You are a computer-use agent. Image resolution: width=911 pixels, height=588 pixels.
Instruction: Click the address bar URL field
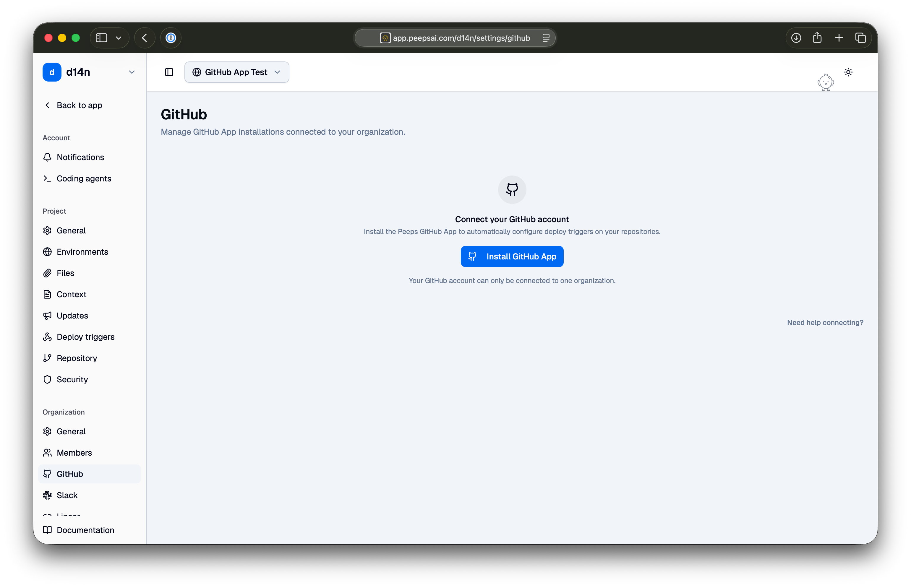pos(455,38)
